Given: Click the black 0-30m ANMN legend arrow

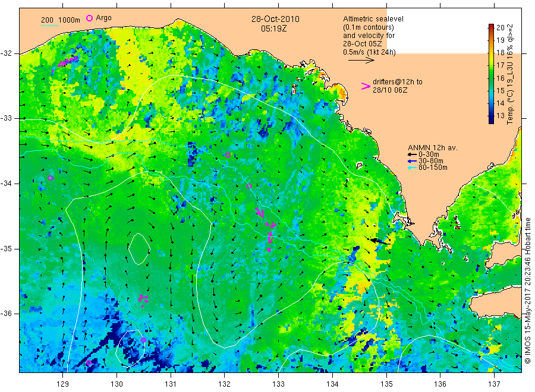Looking at the screenshot, I should [413, 154].
